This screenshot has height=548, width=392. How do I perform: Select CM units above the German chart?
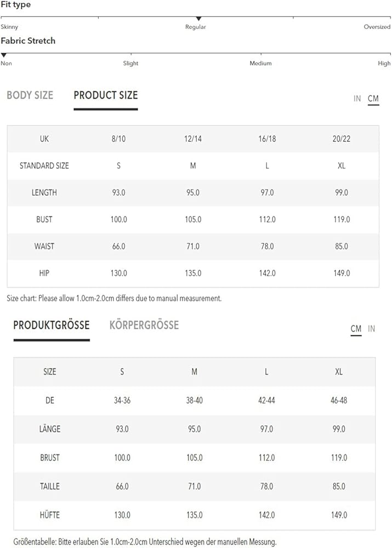(x=356, y=329)
